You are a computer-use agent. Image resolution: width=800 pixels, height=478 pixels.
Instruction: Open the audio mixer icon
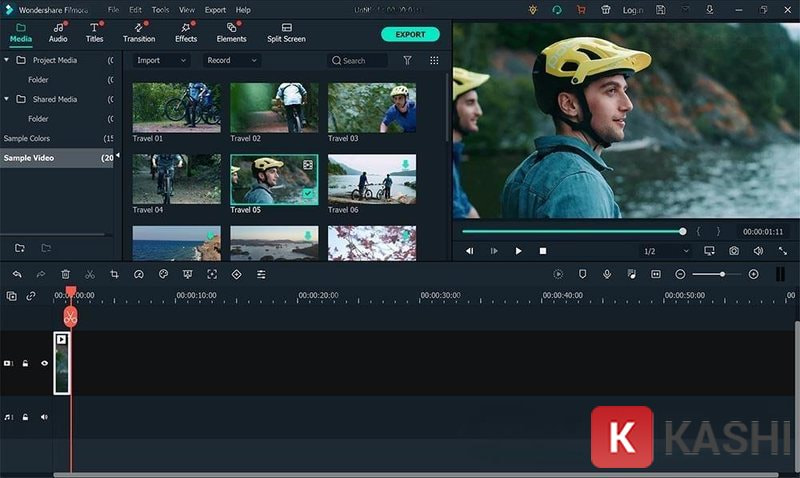632,274
